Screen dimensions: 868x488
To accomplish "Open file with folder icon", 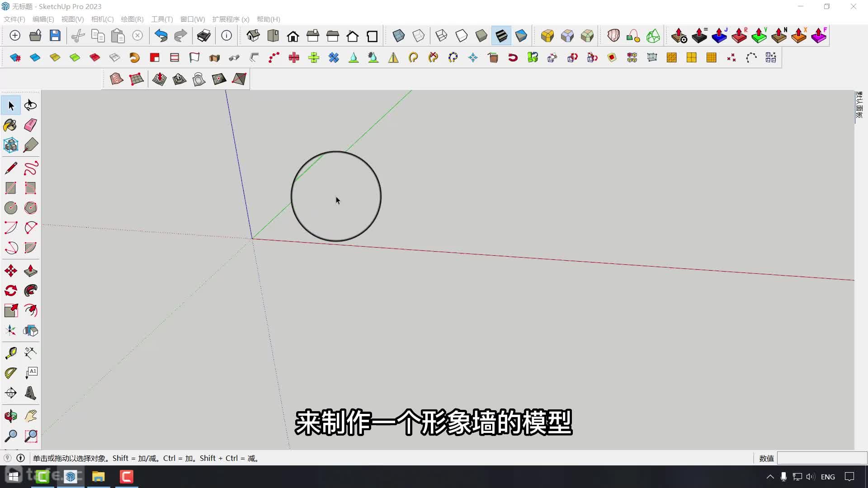I will click(x=35, y=36).
